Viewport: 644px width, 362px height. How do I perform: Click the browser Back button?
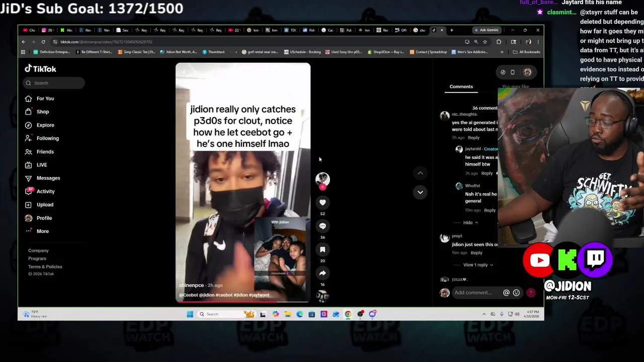(23, 42)
